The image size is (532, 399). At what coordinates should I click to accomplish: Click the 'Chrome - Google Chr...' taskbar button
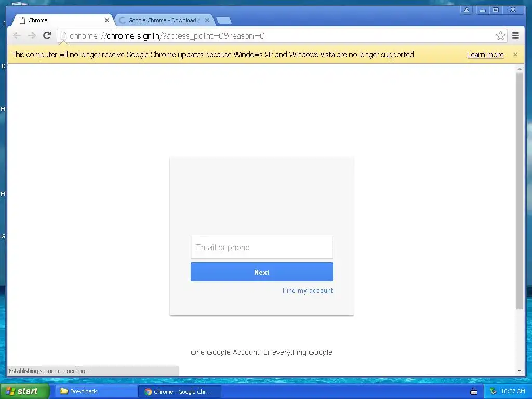pos(180,392)
